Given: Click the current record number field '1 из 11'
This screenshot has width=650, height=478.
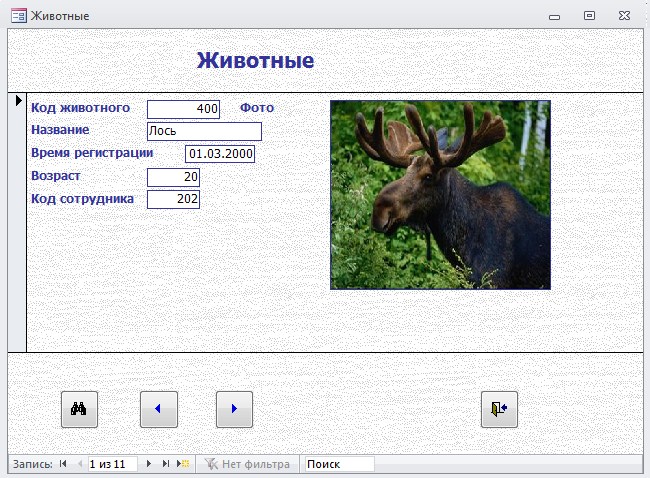Looking at the screenshot, I should 112,464.
